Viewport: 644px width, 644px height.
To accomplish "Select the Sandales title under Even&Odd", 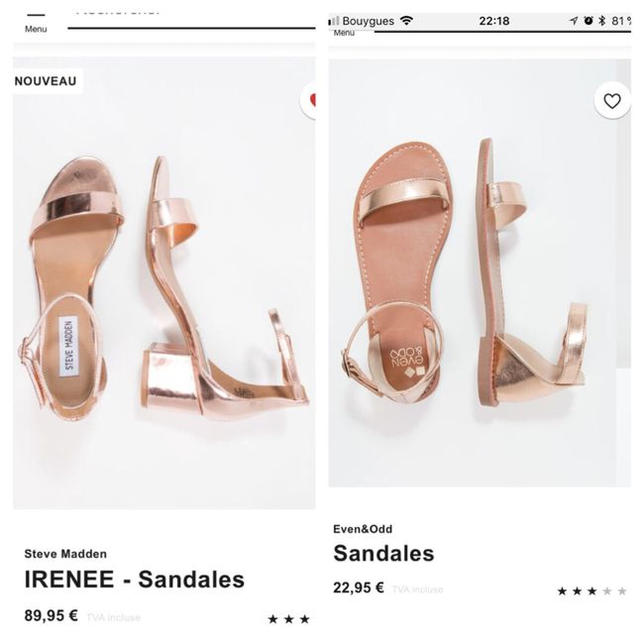I will 383,553.
